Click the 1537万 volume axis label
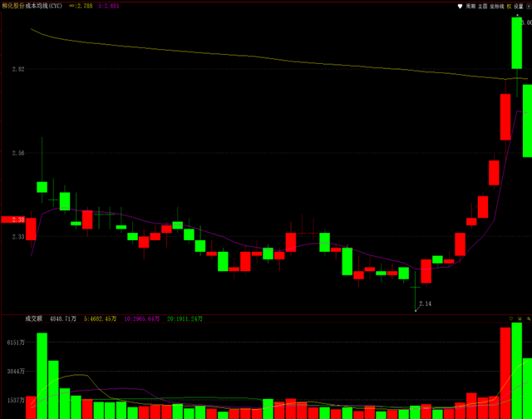532x419 pixels. (x=16, y=400)
